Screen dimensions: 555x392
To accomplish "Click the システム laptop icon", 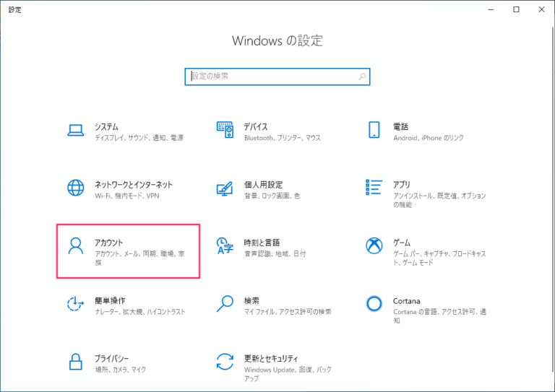I will (x=76, y=130).
